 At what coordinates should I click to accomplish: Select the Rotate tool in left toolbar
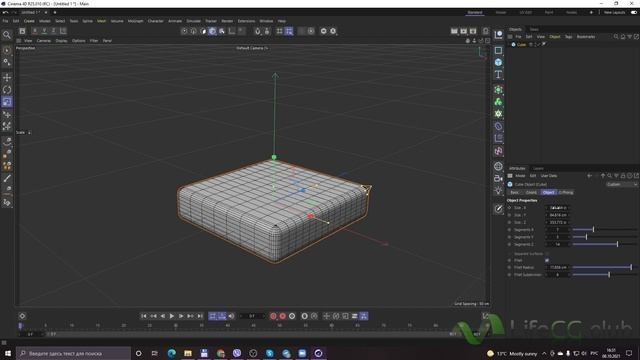[7, 90]
